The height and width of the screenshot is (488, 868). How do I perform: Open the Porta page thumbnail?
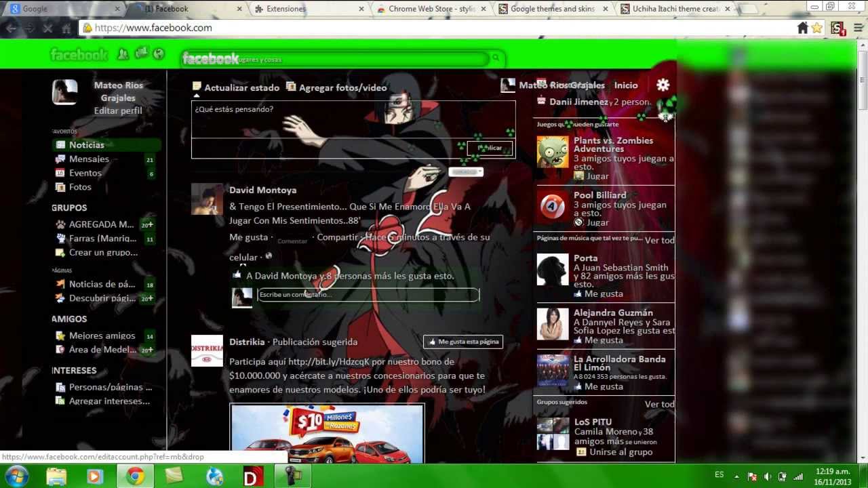[x=553, y=270]
